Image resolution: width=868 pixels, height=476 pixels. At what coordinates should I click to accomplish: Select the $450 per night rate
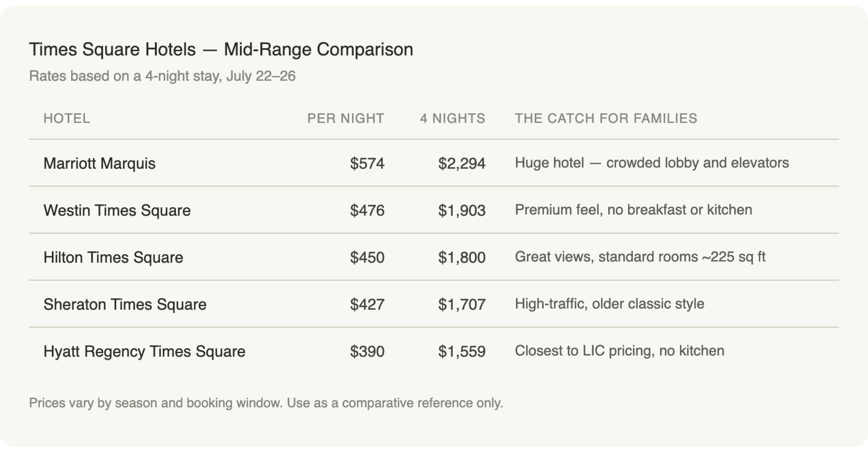tap(367, 257)
